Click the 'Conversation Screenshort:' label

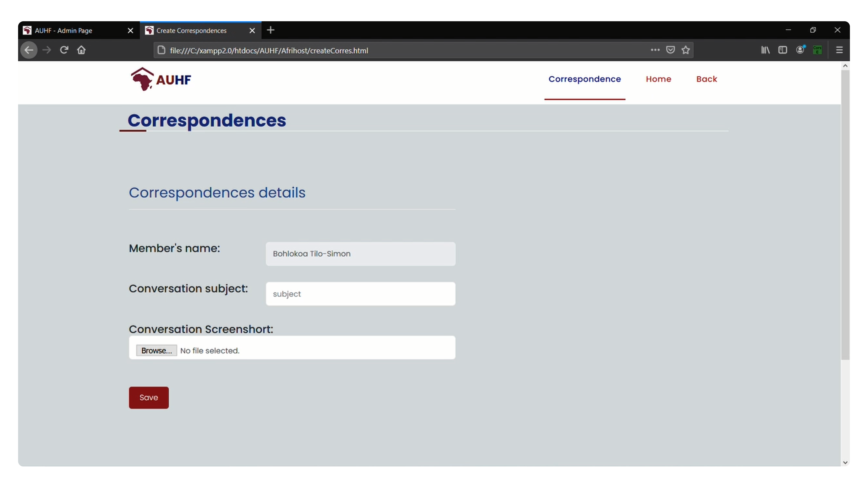201,329
